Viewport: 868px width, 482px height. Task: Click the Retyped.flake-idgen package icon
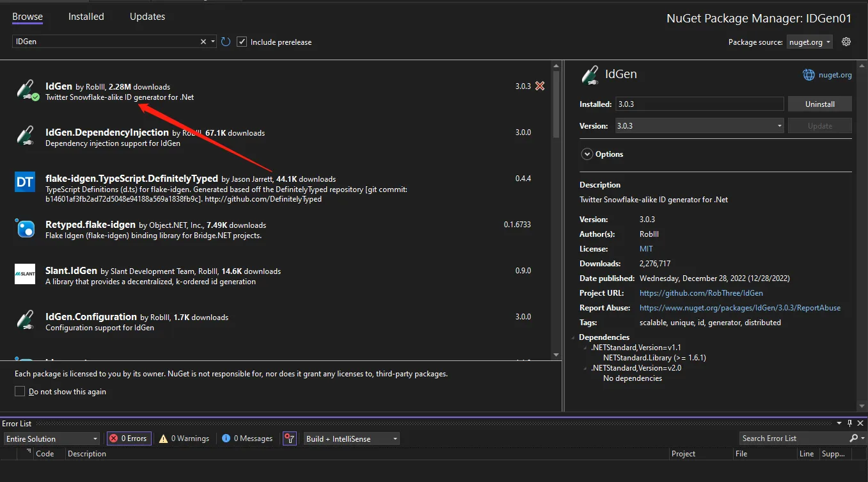[25, 229]
